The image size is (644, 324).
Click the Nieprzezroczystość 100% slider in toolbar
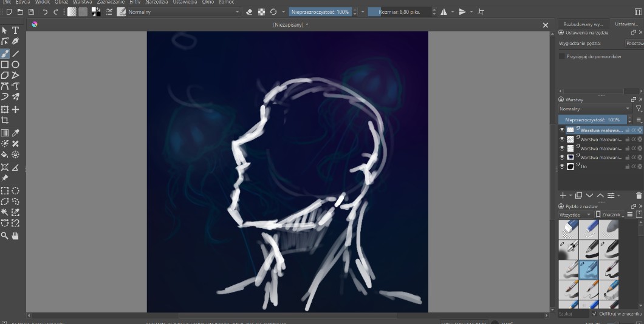pyautogui.click(x=320, y=12)
